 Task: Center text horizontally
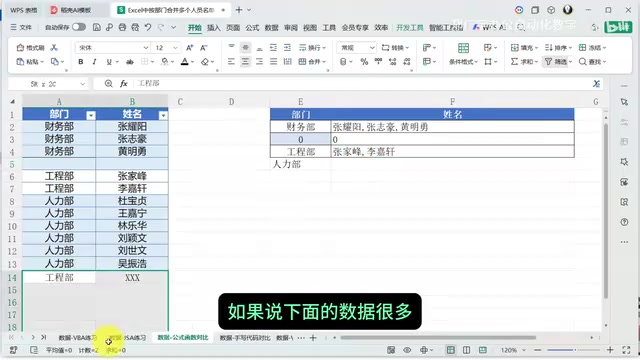click(245, 62)
